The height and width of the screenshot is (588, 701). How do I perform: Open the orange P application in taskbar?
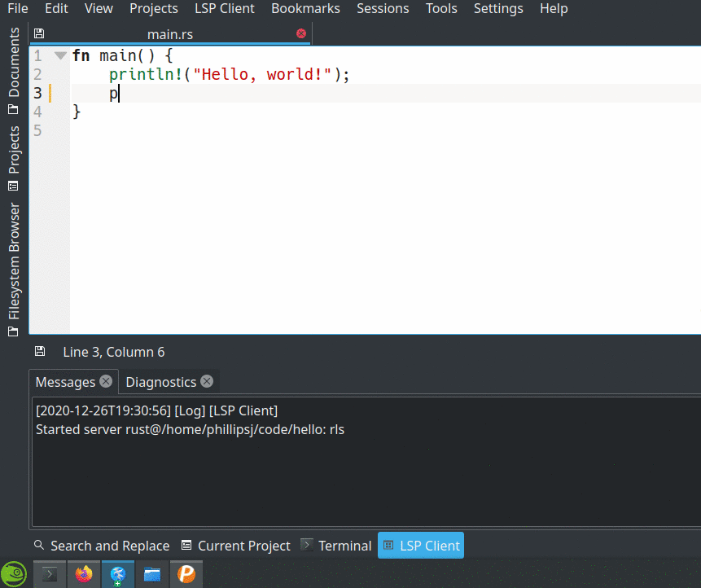pos(186,574)
